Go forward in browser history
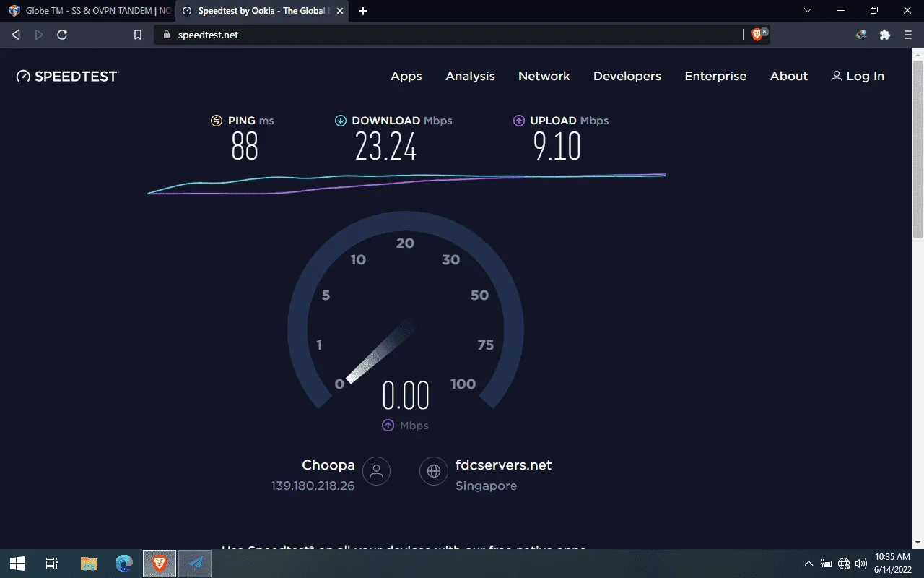Screen dimensions: 924x578 39,35
